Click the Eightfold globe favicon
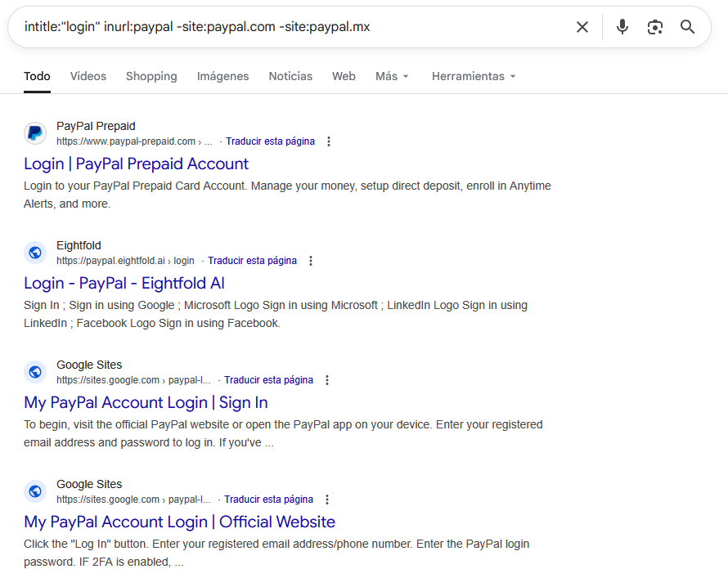The width and height of the screenshot is (728, 587). pyautogui.click(x=35, y=253)
